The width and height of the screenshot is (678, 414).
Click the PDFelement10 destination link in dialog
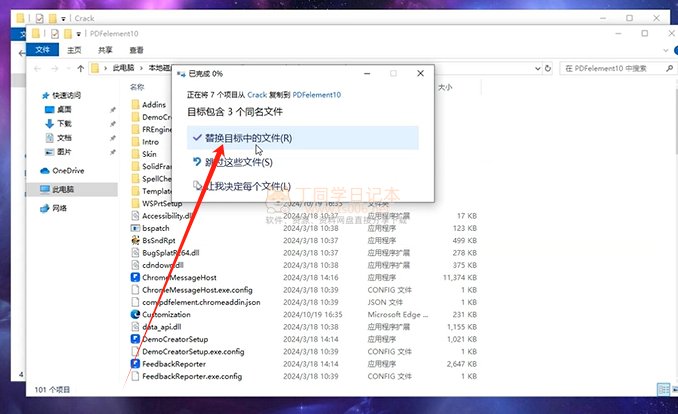315,93
